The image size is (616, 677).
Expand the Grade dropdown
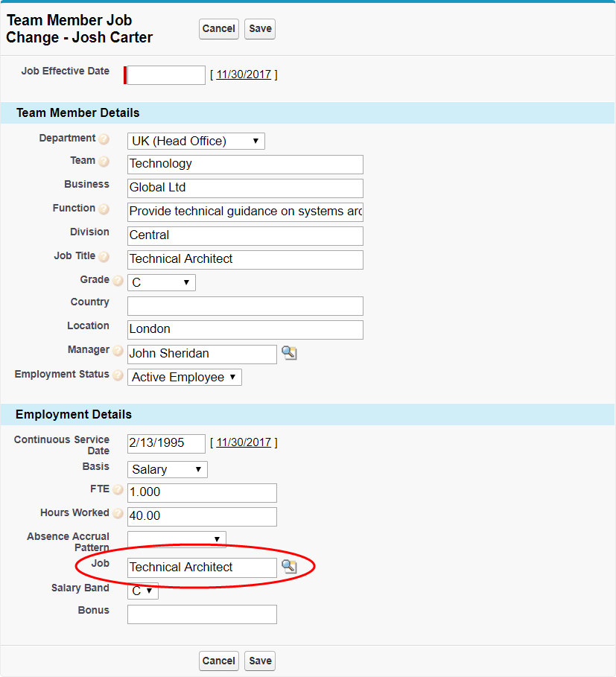161,283
